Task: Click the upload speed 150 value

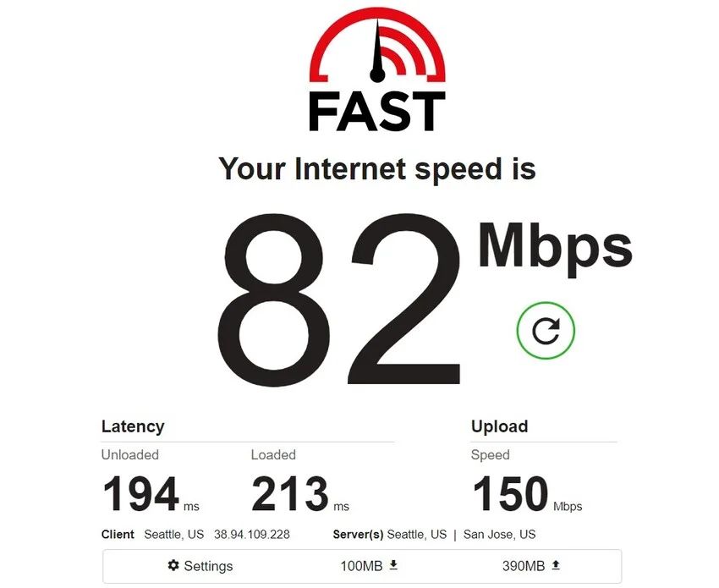Action: point(510,494)
